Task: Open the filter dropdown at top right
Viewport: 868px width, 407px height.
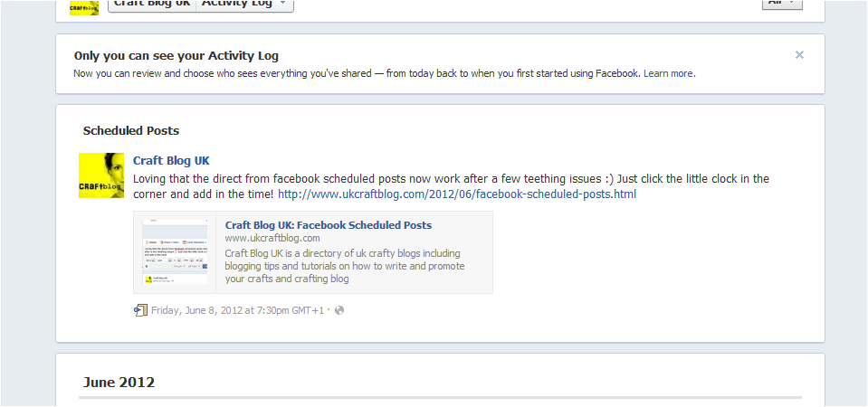Action: click(x=782, y=5)
